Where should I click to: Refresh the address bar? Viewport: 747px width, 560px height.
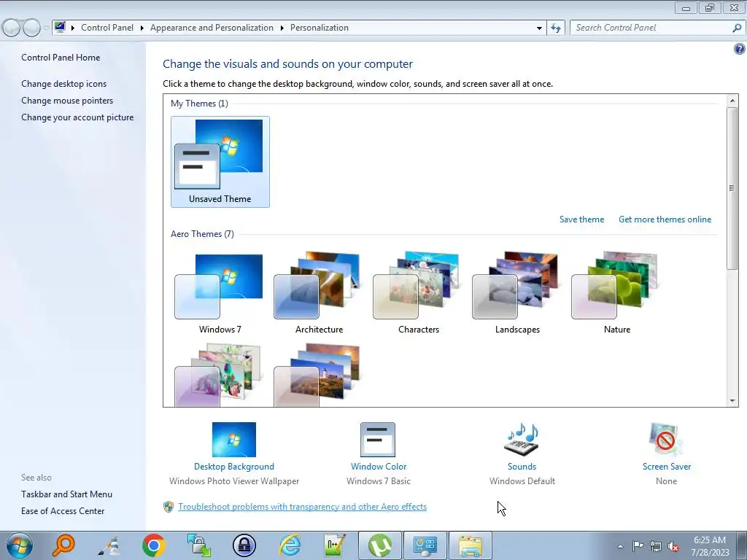(555, 28)
